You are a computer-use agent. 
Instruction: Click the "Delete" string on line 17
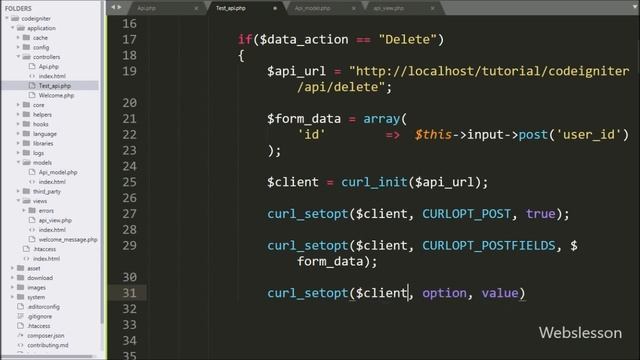[x=407, y=40]
